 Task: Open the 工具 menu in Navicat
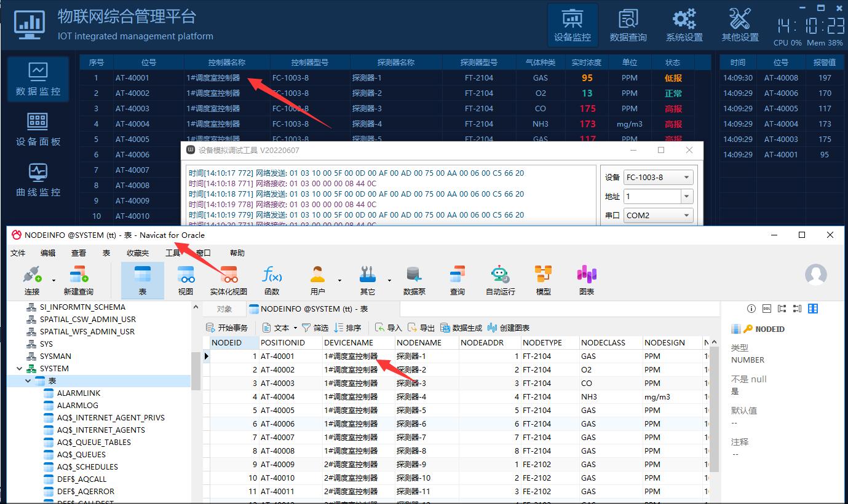coord(173,253)
